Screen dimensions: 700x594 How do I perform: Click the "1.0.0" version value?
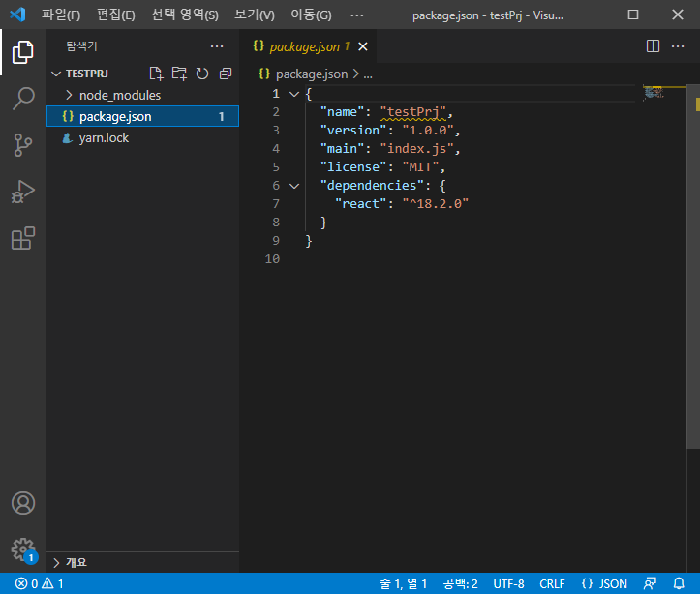(428, 131)
